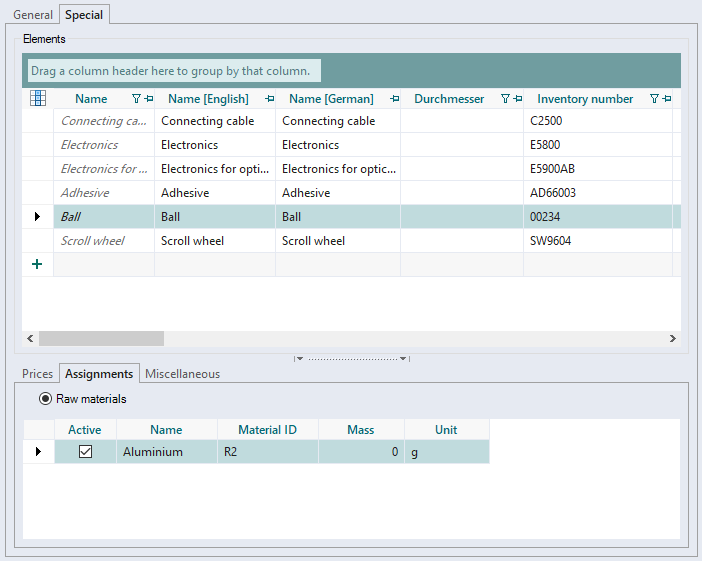This screenshot has width=702, height=561.
Task: Open the grid column chooser icon
Action: click(x=38, y=98)
